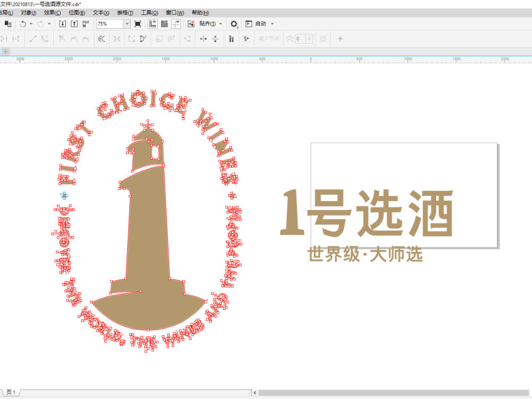Click the Close Curve icon
532x399 pixels.
(x=143, y=39)
